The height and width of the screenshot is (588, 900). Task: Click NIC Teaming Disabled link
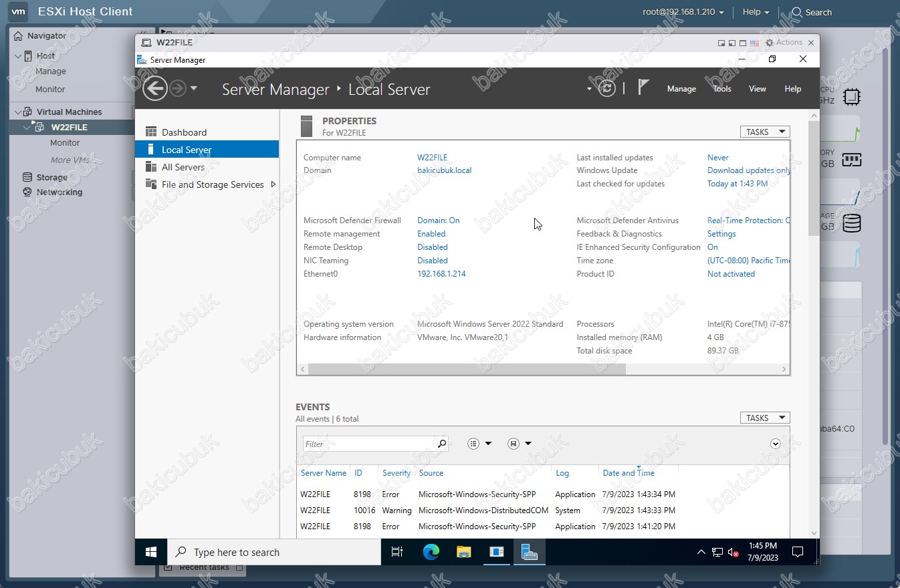click(x=433, y=261)
